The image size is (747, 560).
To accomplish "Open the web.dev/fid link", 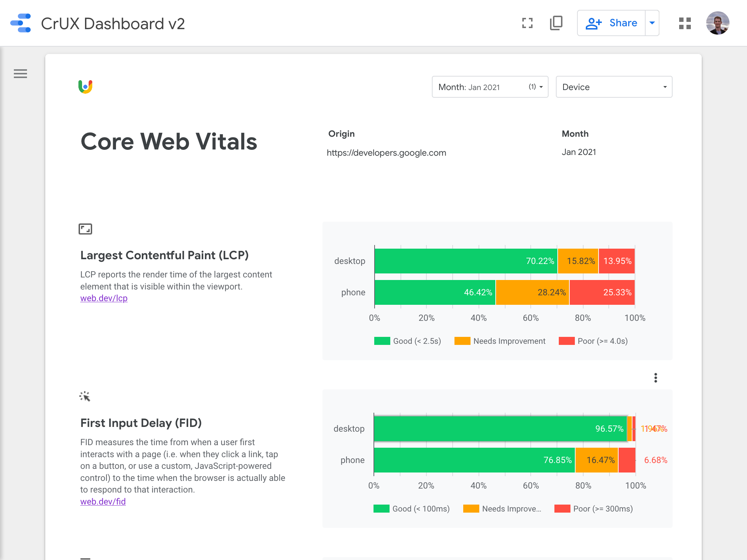I will coord(103,502).
